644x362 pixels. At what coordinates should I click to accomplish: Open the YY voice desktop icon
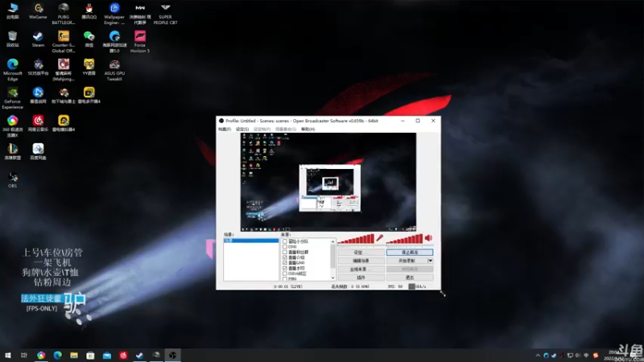(89, 68)
